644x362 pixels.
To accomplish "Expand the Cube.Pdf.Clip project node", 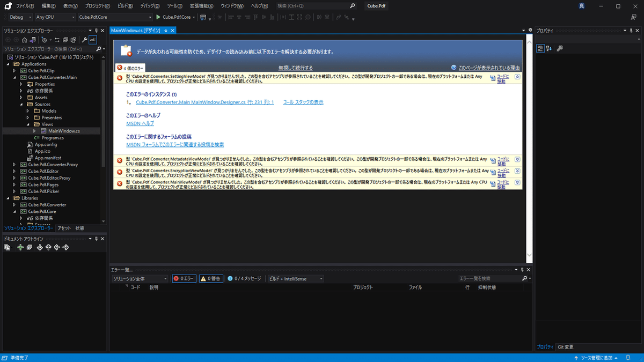I will click(x=14, y=71).
